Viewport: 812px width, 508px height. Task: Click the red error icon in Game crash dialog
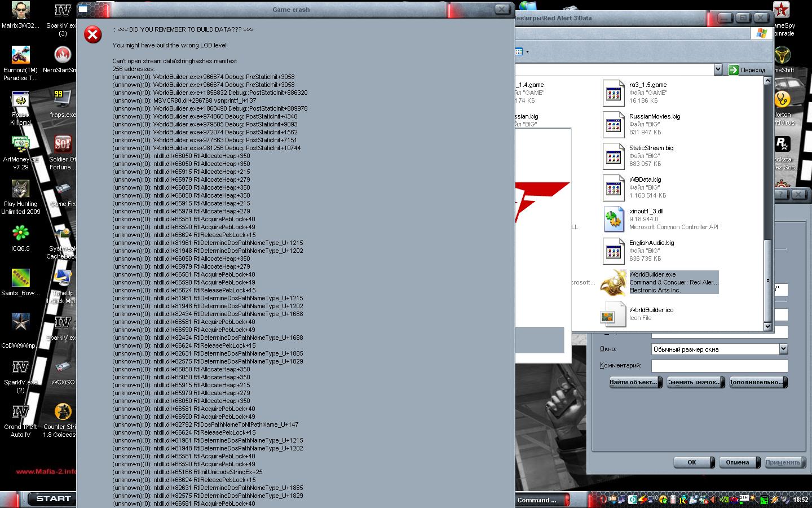coord(93,35)
